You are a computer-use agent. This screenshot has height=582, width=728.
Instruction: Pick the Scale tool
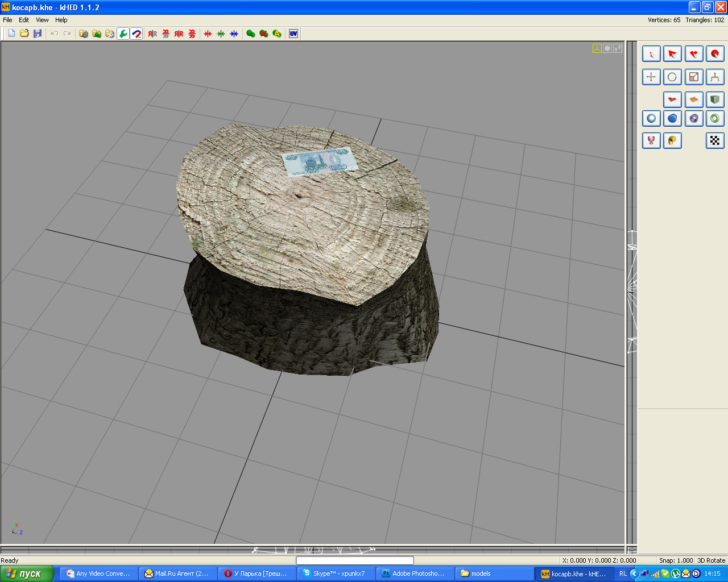coord(693,77)
